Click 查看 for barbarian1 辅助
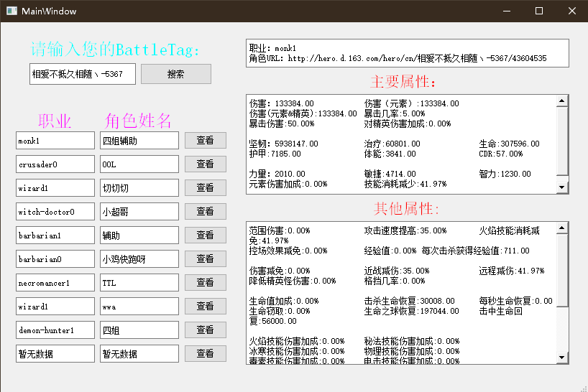The width and height of the screenshot is (588, 392). point(206,235)
